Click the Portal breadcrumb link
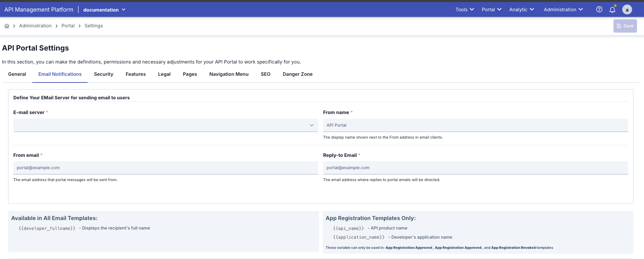Image resolution: width=644 pixels, height=259 pixels. [68, 26]
